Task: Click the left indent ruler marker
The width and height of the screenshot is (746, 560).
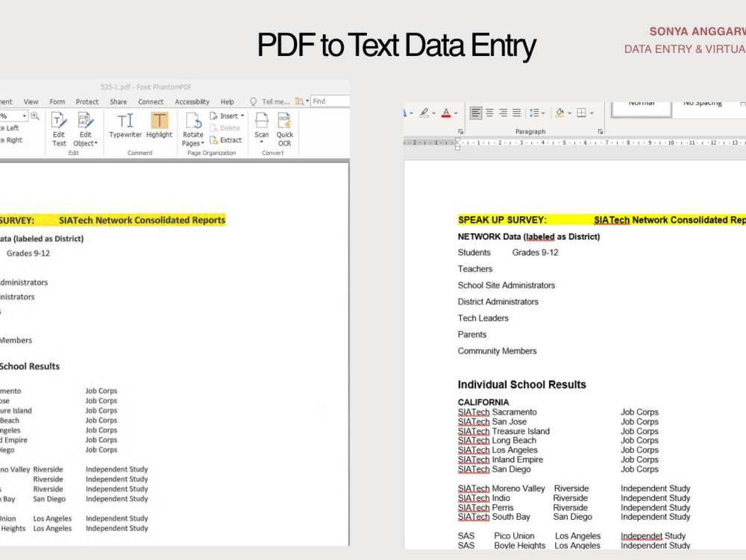Action: coord(457,148)
